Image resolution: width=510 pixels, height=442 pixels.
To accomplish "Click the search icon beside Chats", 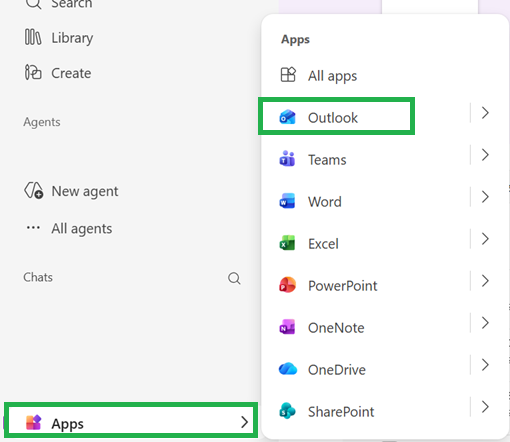I will point(234,278).
